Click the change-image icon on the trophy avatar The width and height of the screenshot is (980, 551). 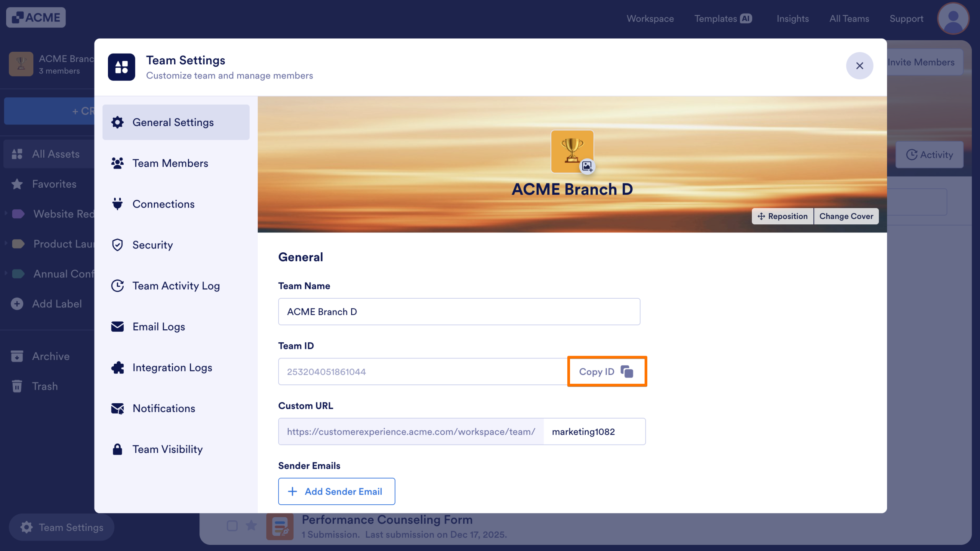pos(587,166)
